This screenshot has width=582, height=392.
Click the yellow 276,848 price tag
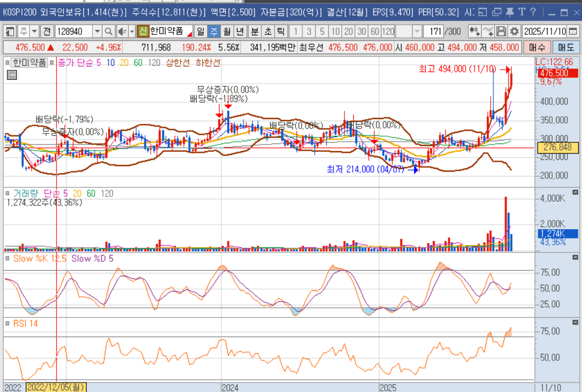pos(558,147)
